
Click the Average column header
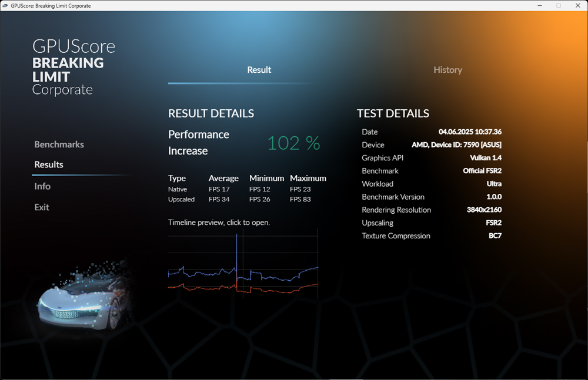[223, 179]
